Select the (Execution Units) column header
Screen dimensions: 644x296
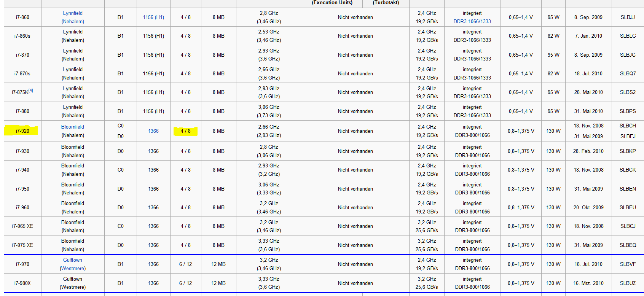(332, 3)
